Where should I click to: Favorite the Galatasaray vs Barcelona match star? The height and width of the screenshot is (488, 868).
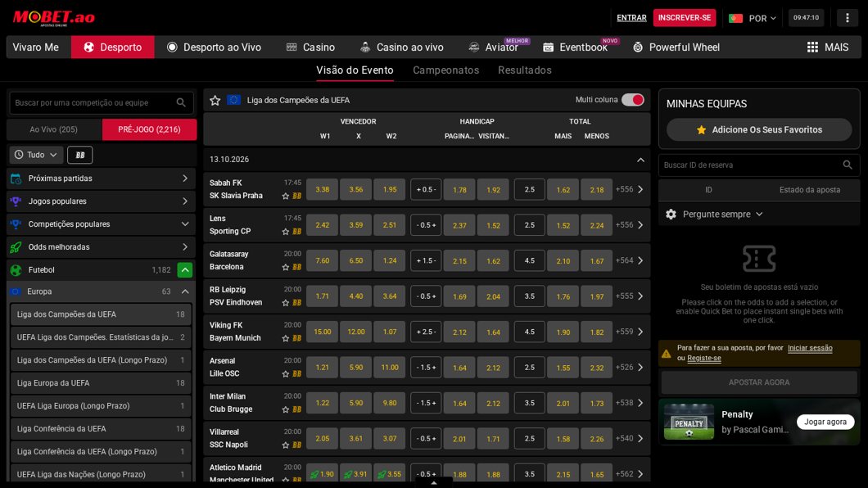(x=286, y=267)
